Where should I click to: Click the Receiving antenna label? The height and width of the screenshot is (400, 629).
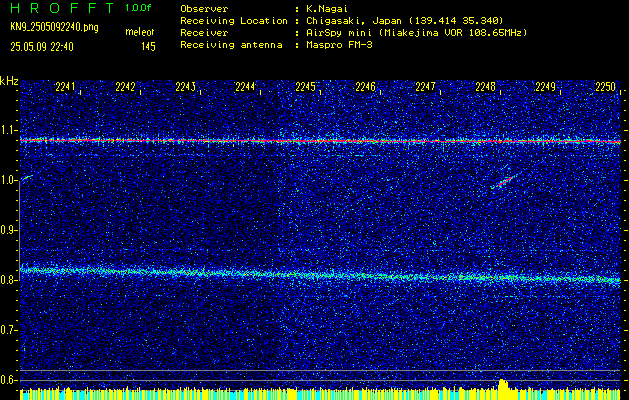click(x=231, y=45)
